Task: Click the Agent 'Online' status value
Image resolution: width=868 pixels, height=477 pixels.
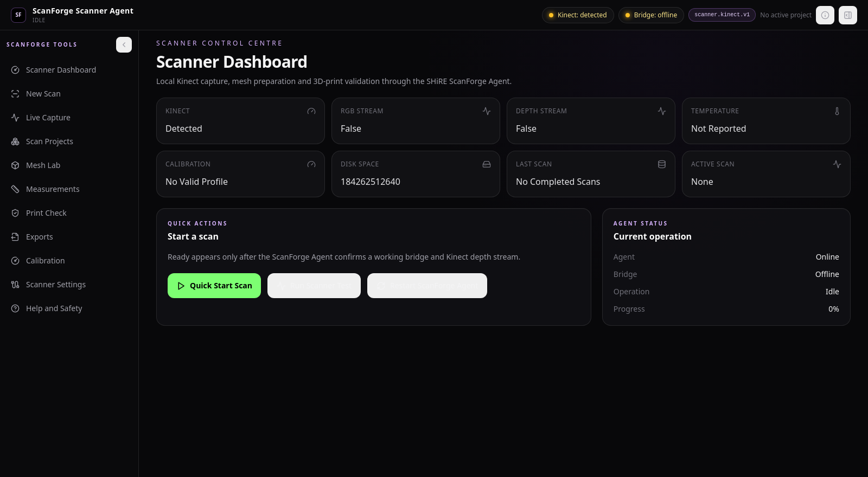Action: pos(827,257)
